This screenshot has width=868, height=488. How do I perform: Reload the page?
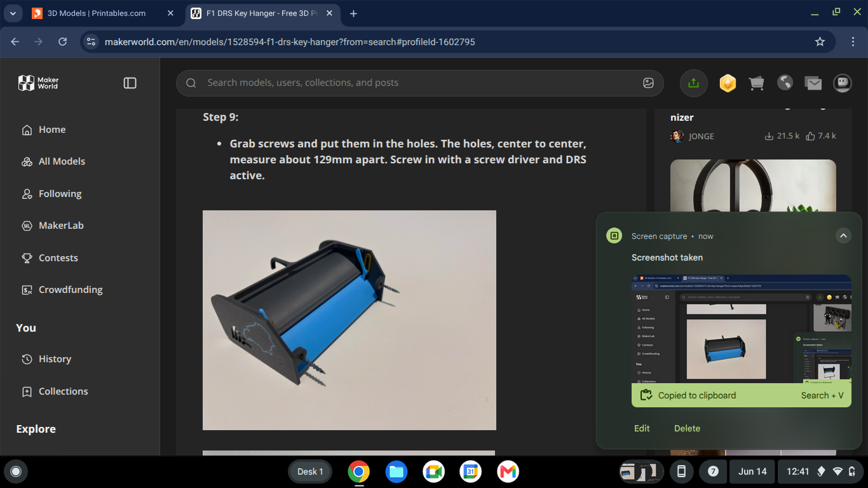[x=62, y=41]
